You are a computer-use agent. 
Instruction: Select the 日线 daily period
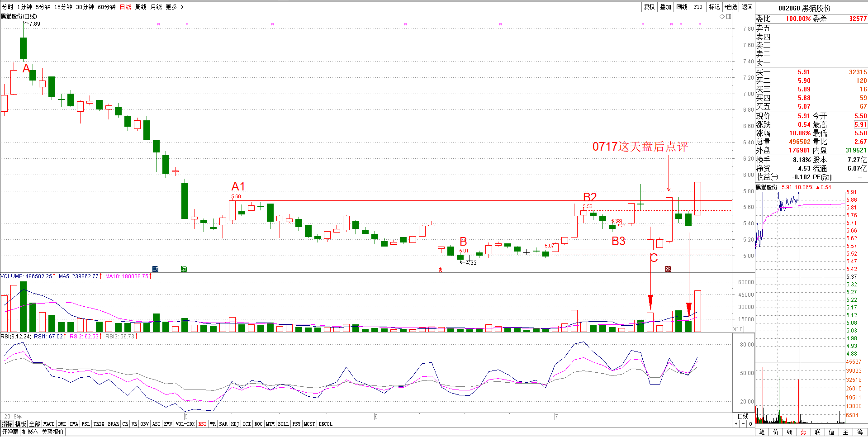126,7
